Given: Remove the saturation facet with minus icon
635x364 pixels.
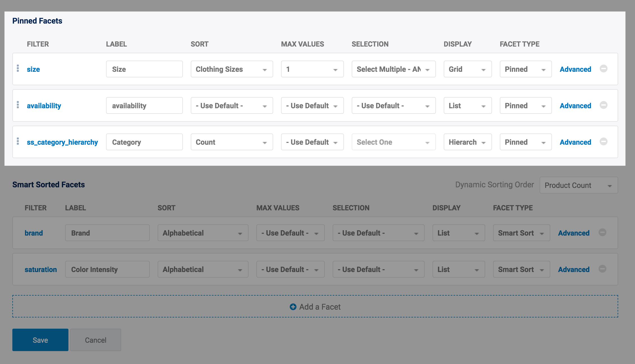Looking at the screenshot, I should coord(602,269).
